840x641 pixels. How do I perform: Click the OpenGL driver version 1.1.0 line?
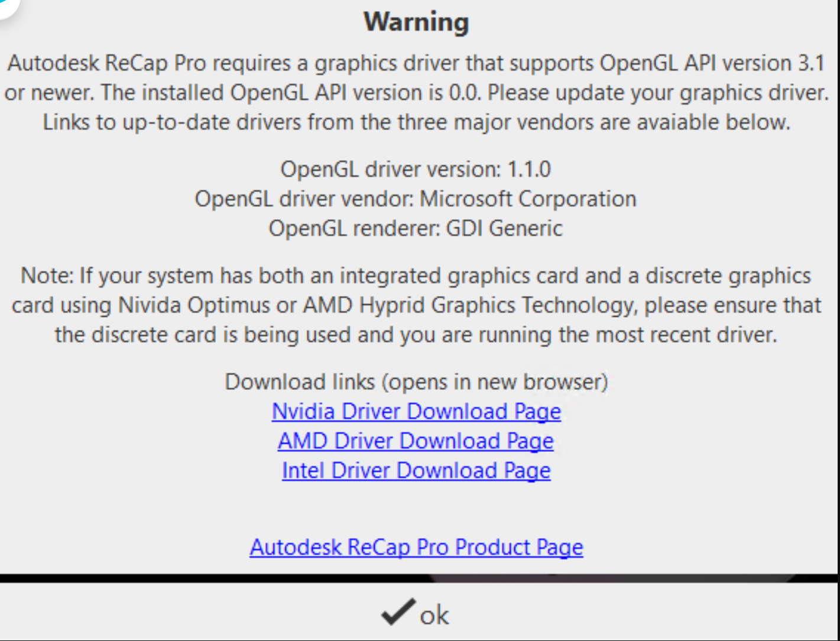416,170
